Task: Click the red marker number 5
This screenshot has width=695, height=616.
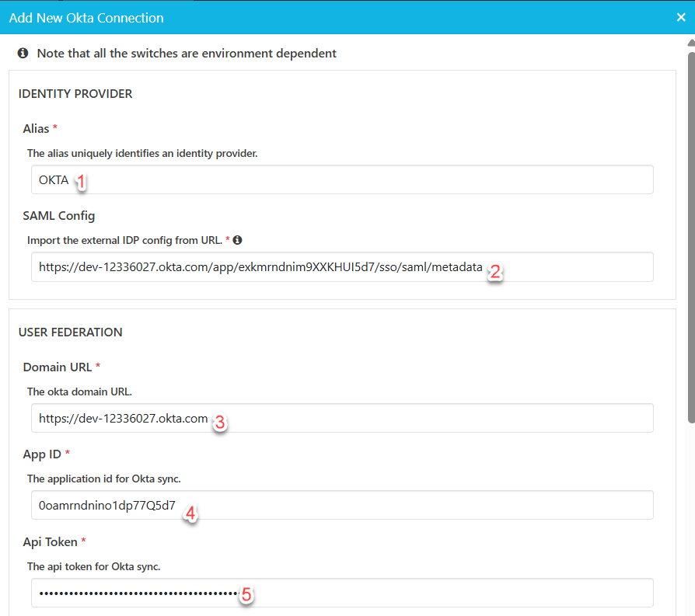Action: (x=246, y=595)
